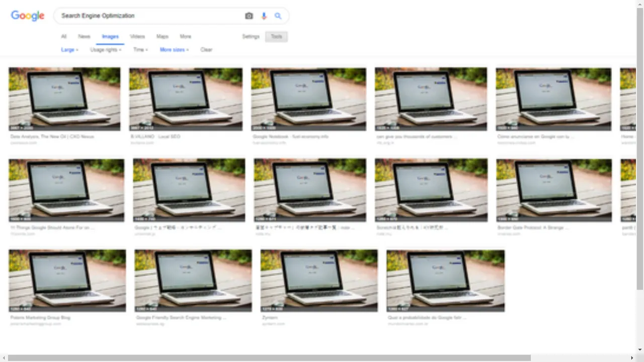Open the 'can give you thousands of customers' image

[431, 99]
